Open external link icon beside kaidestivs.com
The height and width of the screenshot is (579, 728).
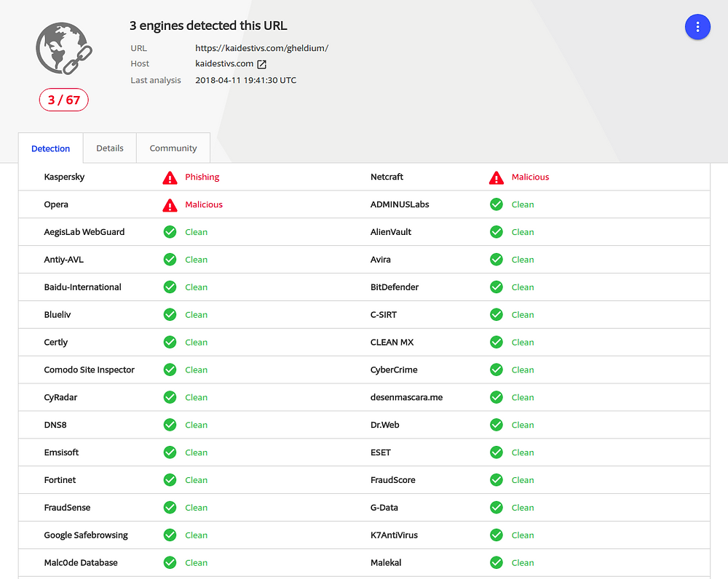262,64
